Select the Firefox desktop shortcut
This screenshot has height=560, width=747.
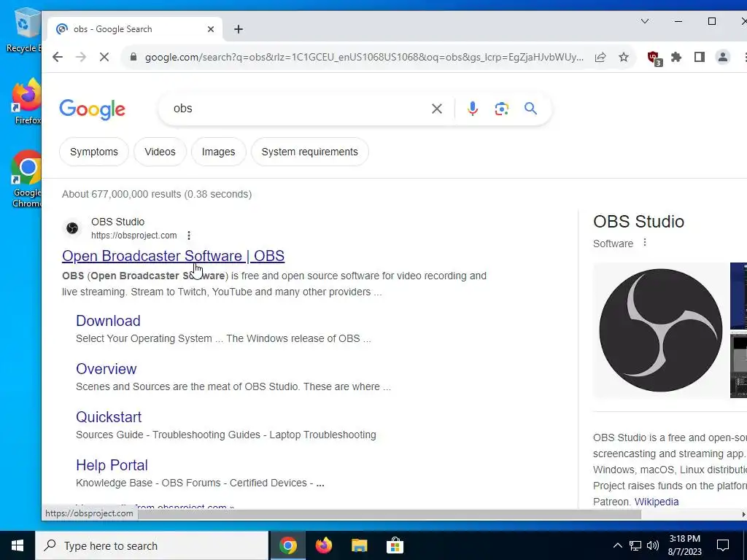tap(27, 102)
